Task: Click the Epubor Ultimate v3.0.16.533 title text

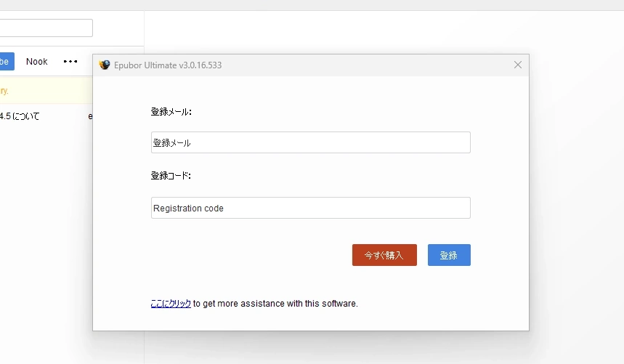Action: click(x=168, y=65)
